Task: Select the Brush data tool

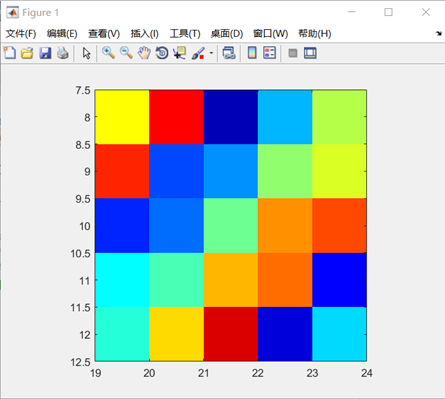Action: (x=198, y=53)
